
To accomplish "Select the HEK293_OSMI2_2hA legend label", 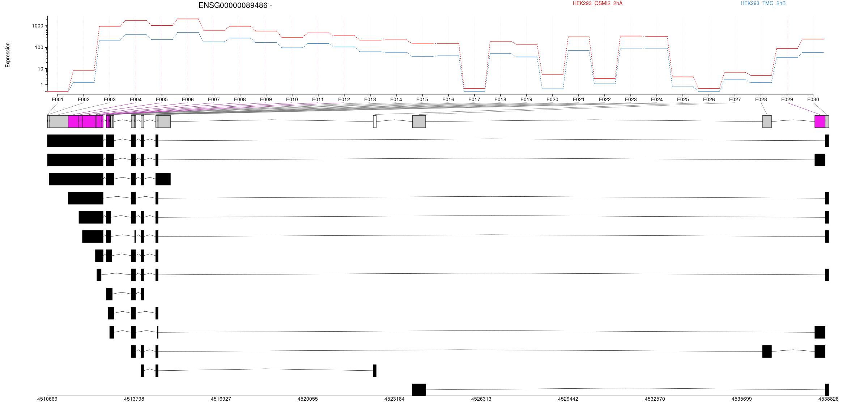I will coord(597,3).
